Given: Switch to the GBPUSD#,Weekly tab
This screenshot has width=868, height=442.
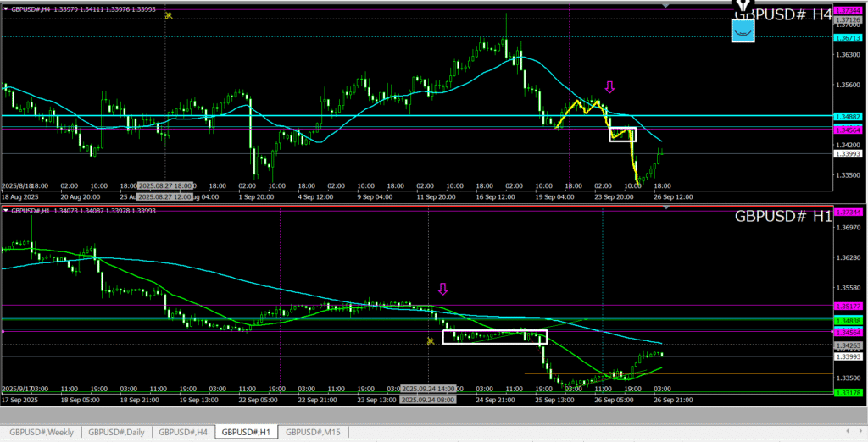Looking at the screenshot, I should click(42, 432).
